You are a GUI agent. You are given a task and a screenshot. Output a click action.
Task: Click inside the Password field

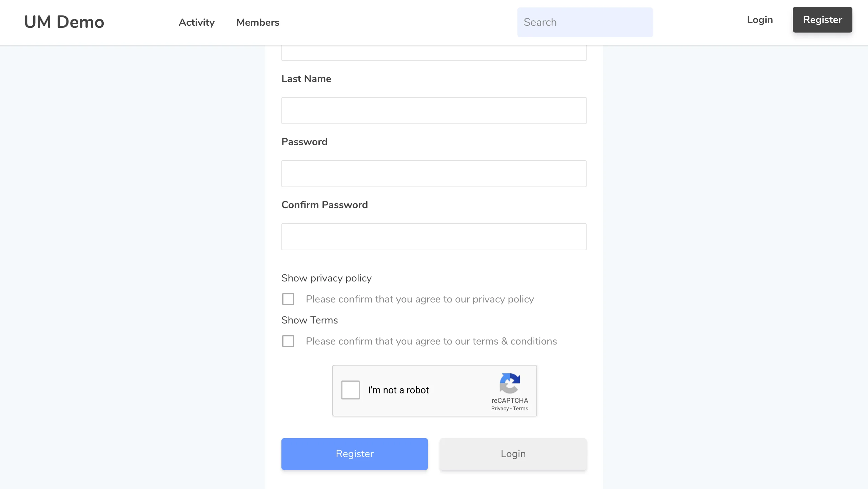(434, 173)
